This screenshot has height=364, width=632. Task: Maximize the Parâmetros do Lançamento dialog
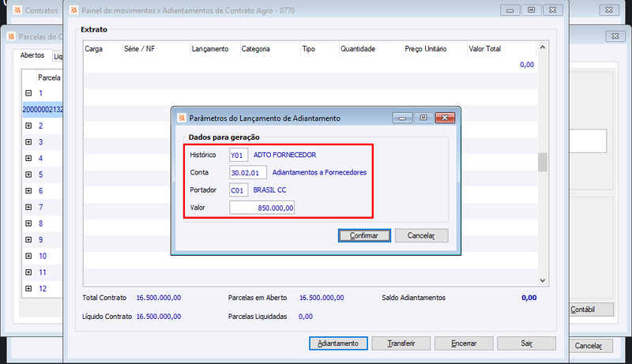[x=423, y=118]
